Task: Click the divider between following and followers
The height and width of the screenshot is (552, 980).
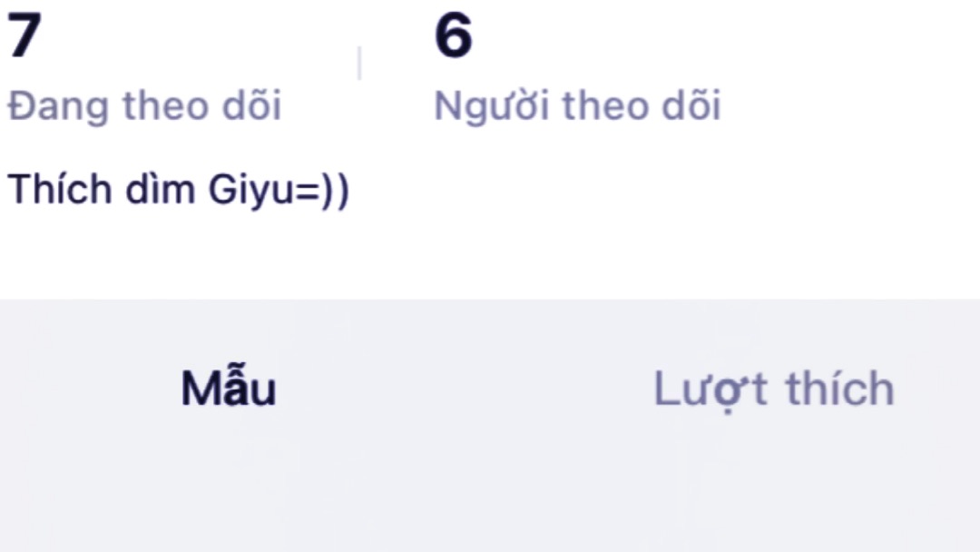Action: coord(359,63)
